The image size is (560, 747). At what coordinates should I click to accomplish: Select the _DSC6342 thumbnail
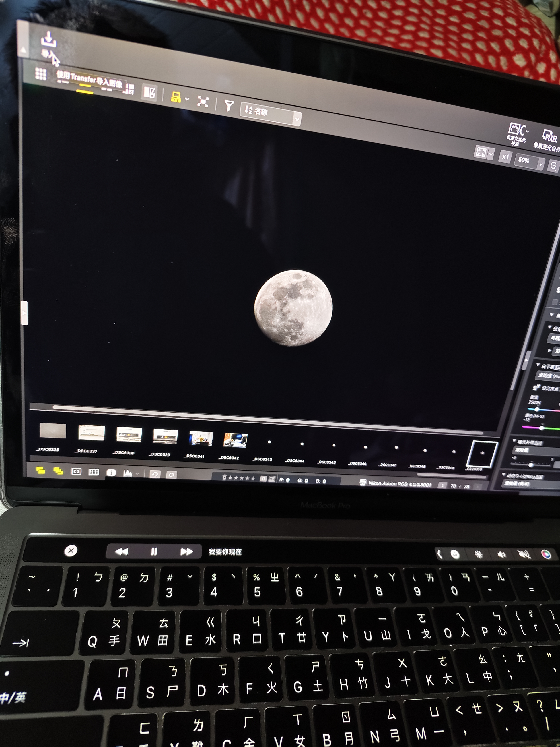pos(235,440)
